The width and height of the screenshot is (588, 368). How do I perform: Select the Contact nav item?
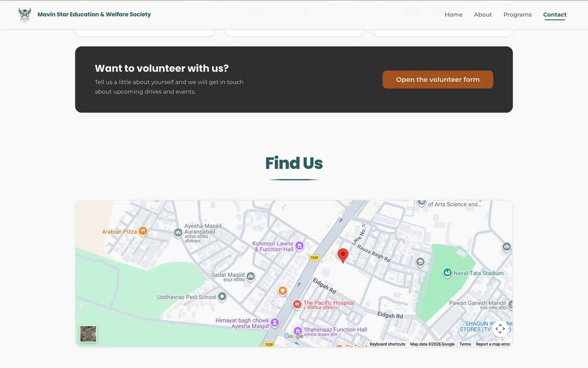(555, 14)
